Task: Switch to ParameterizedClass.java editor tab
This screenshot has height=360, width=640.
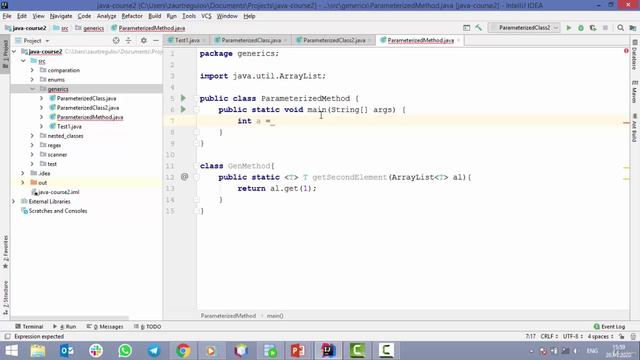Action: tap(251, 40)
